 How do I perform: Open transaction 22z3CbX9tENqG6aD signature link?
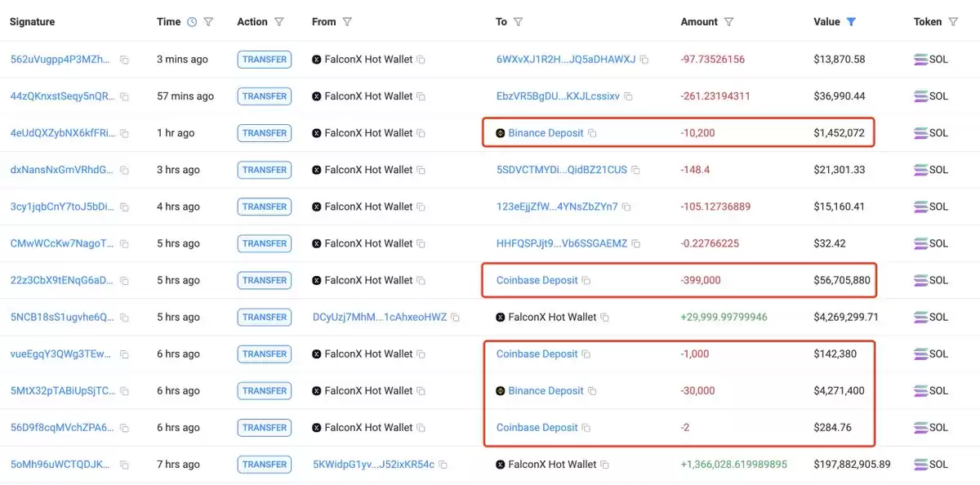click(63, 280)
